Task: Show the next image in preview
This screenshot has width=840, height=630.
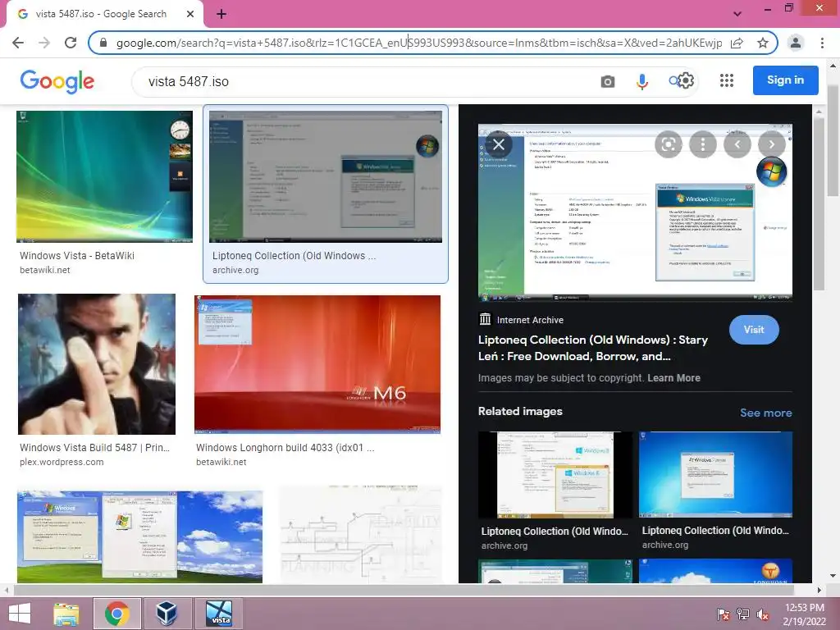Action: pos(771,144)
